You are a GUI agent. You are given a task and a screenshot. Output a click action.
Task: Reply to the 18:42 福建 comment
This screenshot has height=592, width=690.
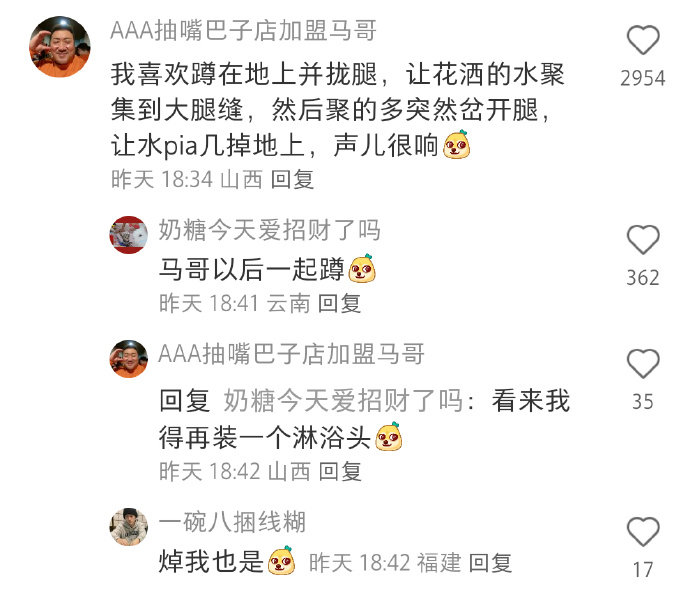pos(490,563)
